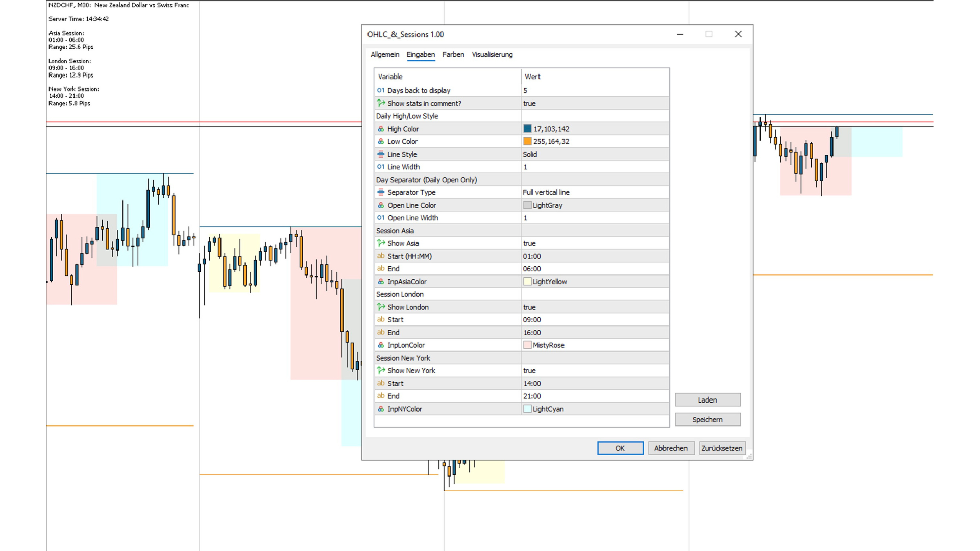
Task: Toggle the Show stats in comment value
Action: (x=529, y=103)
